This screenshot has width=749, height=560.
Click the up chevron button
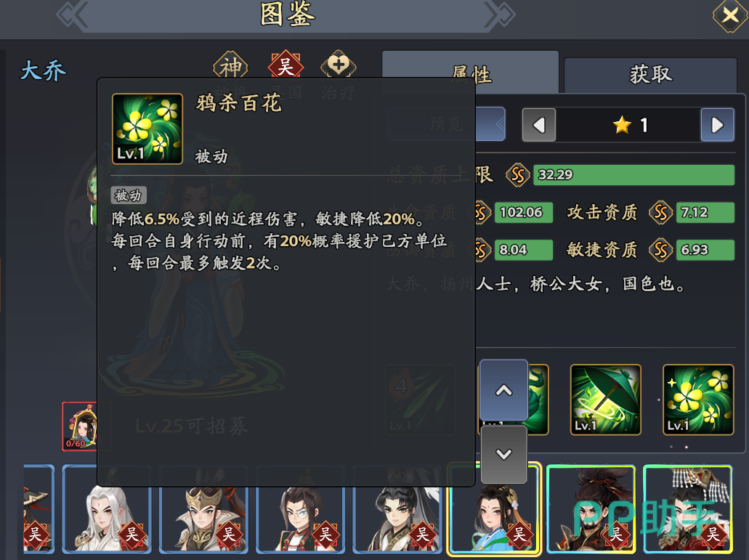pyautogui.click(x=503, y=391)
